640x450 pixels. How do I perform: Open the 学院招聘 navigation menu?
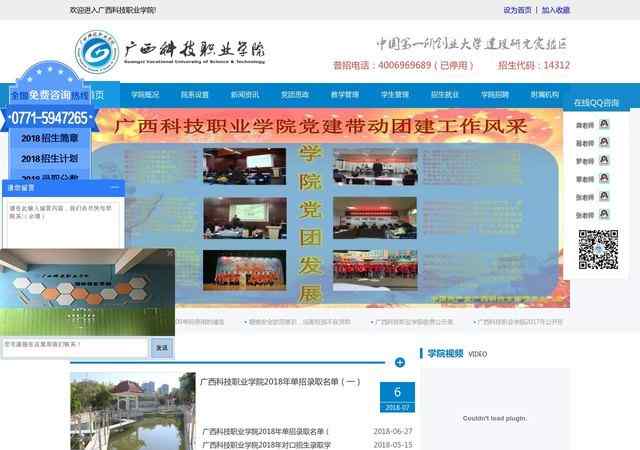[x=495, y=95]
